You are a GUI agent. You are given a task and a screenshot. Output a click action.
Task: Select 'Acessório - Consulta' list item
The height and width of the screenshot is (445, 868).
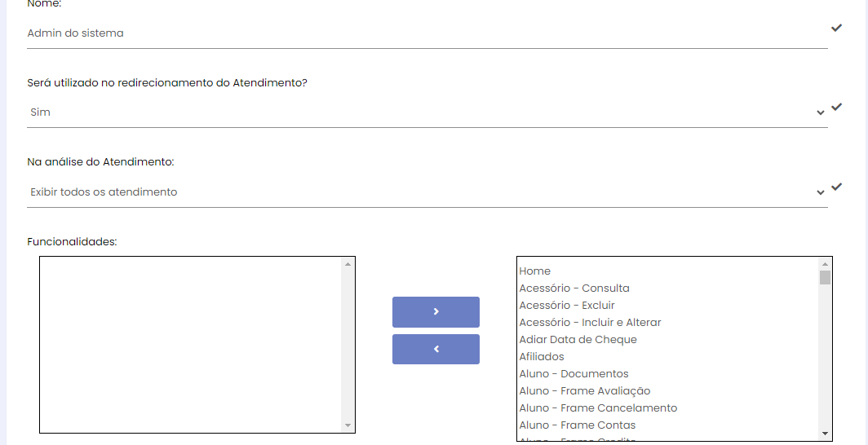point(574,289)
